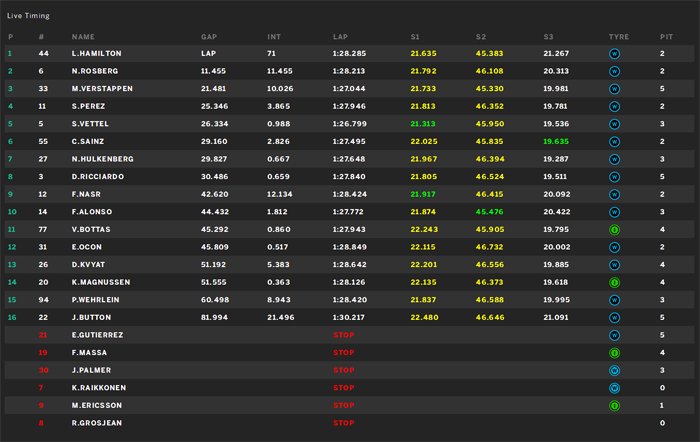Select the L.HAMILTON driver name

pyautogui.click(x=96, y=54)
